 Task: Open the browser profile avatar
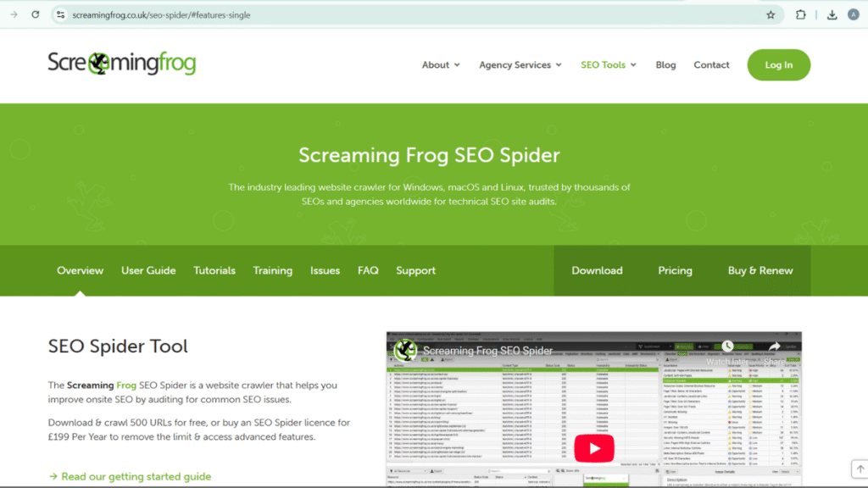pos(853,14)
